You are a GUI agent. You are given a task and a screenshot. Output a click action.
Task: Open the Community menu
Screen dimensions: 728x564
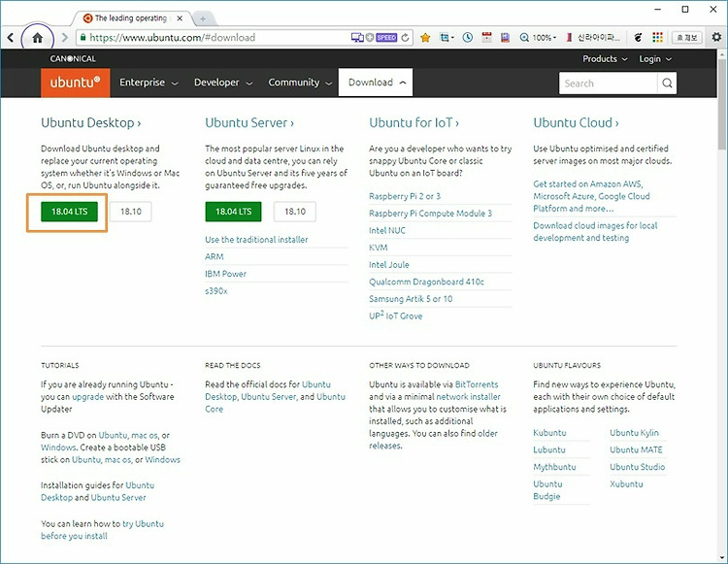[300, 83]
